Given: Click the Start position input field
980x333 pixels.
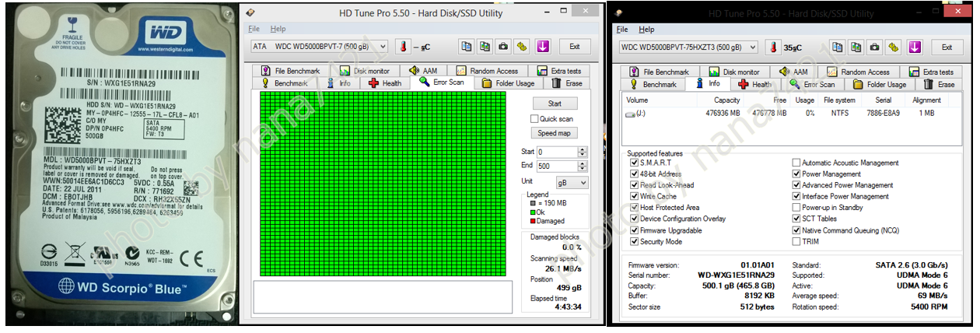Looking at the screenshot, I should pos(557,152).
